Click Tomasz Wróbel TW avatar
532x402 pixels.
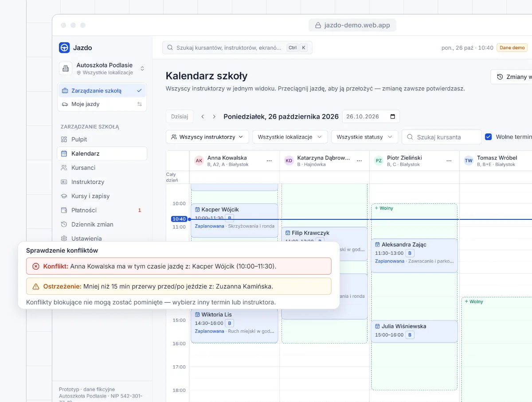(x=469, y=161)
